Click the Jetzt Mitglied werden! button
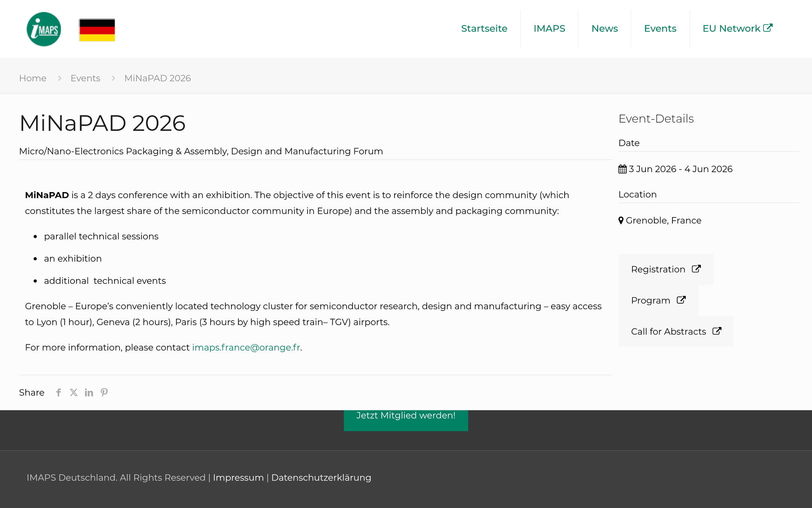Image resolution: width=812 pixels, height=508 pixels. (406, 420)
